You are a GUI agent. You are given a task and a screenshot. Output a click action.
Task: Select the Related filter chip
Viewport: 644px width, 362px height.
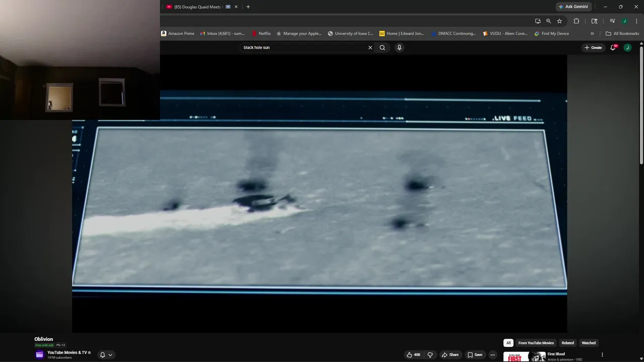(568, 343)
